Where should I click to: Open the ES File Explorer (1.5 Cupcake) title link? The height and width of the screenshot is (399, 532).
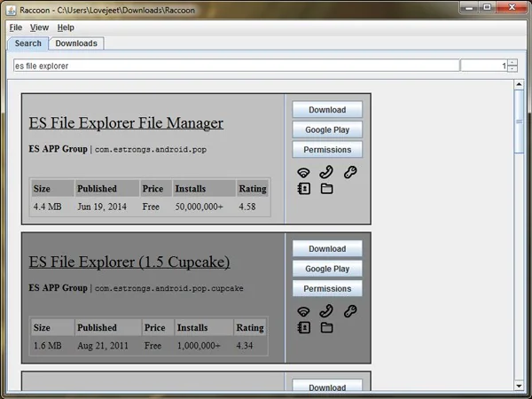129,262
